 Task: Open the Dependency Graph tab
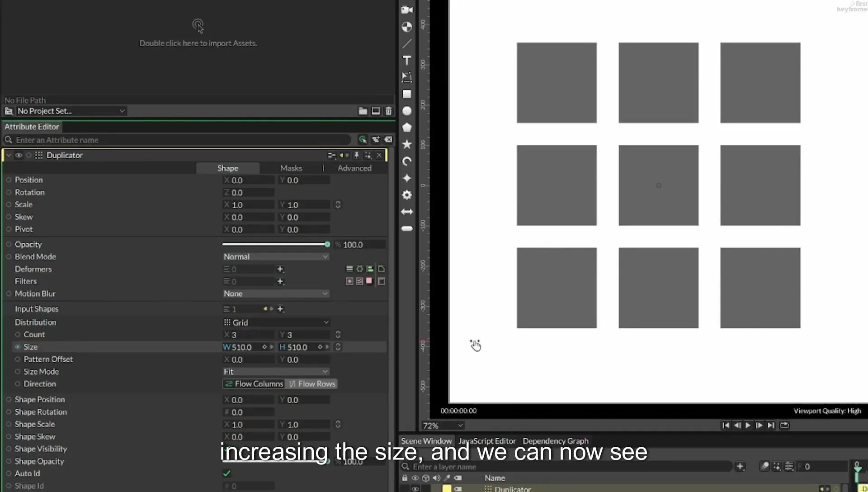(x=556, y=441)
